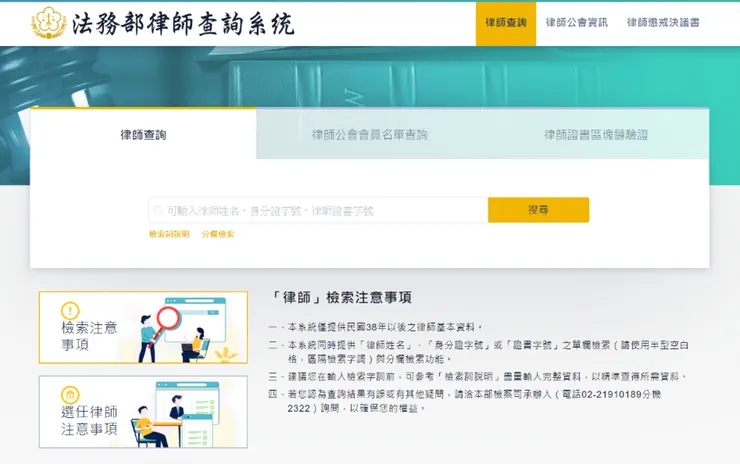
Task: Click note three starting 建議您在輸入檢索字詞前
Action: pos(478,377)
